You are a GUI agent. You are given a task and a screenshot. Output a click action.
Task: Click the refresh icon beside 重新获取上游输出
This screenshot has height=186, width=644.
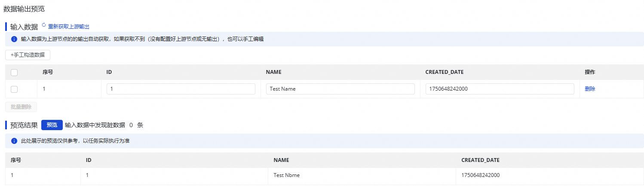(x=44, y=25)
